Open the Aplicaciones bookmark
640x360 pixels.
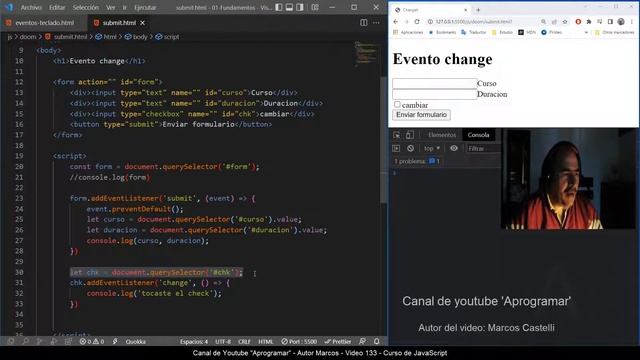[x=408, y=32]
